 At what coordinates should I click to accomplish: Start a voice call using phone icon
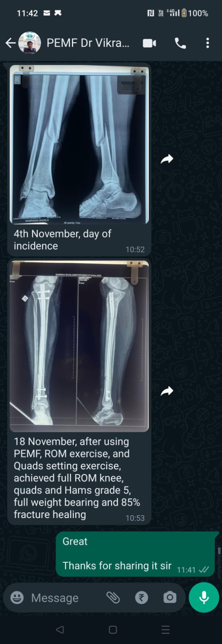(x=180, y=43)
